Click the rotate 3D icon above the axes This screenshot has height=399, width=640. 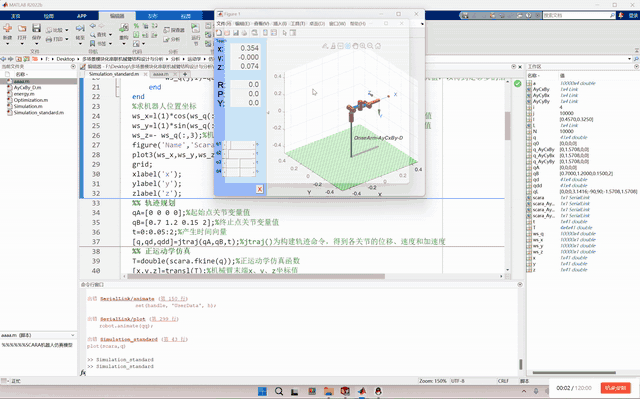pyautogui.click(x=347, y=46)
